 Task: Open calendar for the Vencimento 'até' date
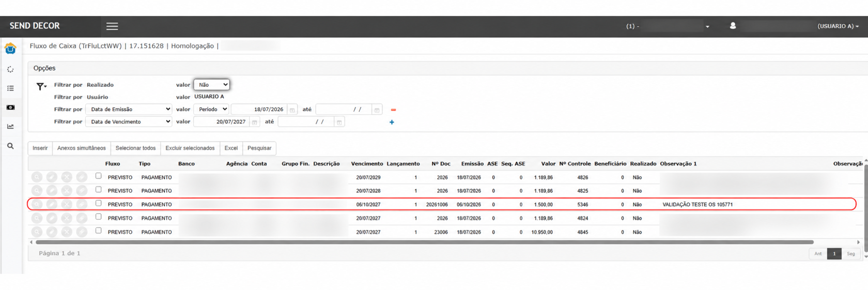(x=339, y=122)
